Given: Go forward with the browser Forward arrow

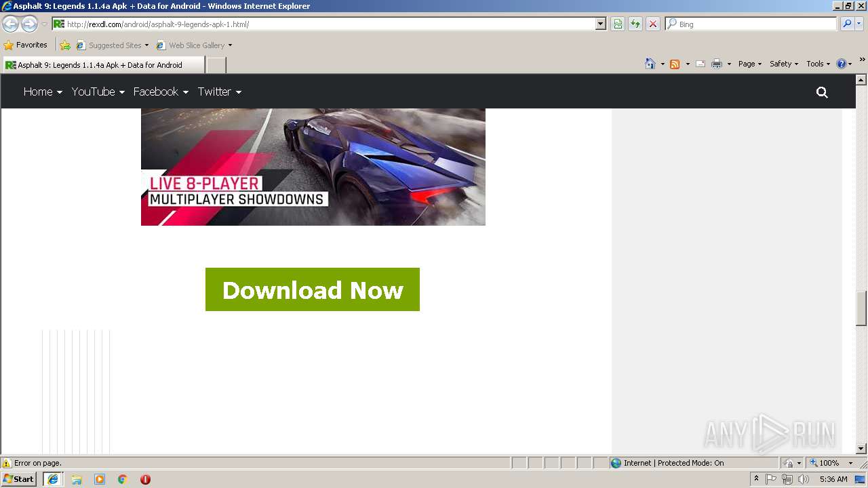Looking at the screenshot, I should point(29,24).
